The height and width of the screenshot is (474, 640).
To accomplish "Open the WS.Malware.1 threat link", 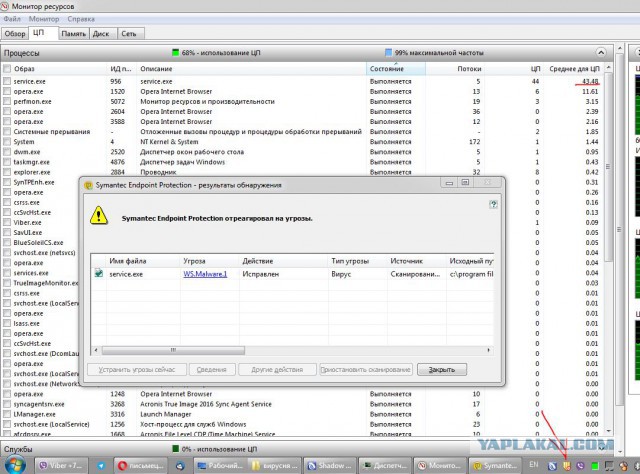I will (205, 274).
